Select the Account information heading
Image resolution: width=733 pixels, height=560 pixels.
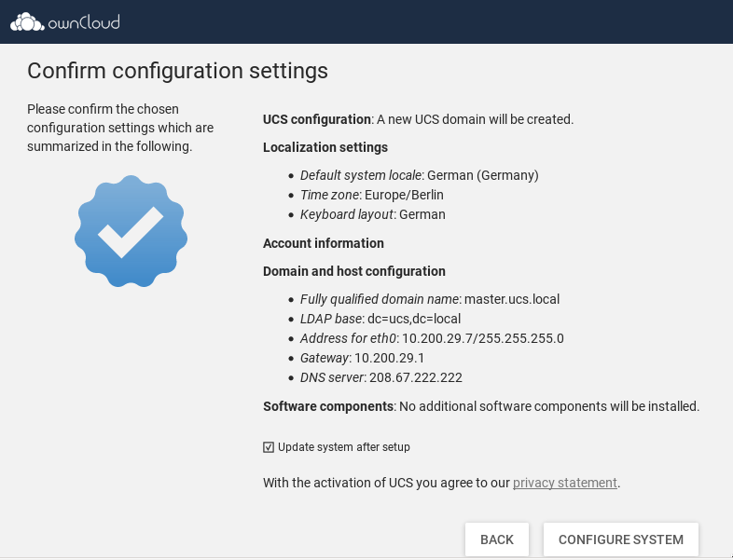point(323,243)
